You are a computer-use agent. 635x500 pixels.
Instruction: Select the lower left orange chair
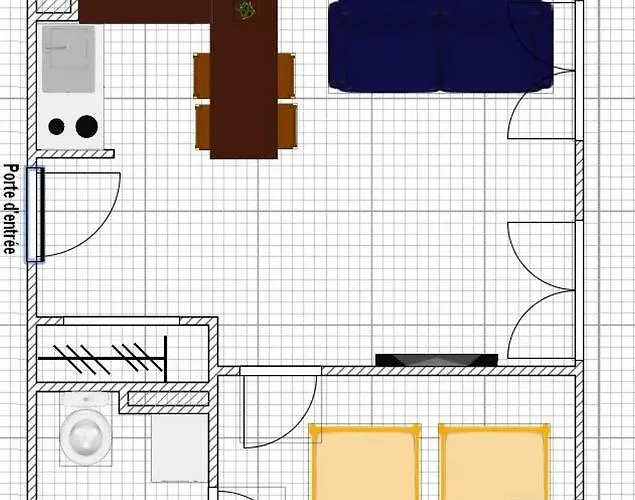pyautogui.click(x=203, y=127)
